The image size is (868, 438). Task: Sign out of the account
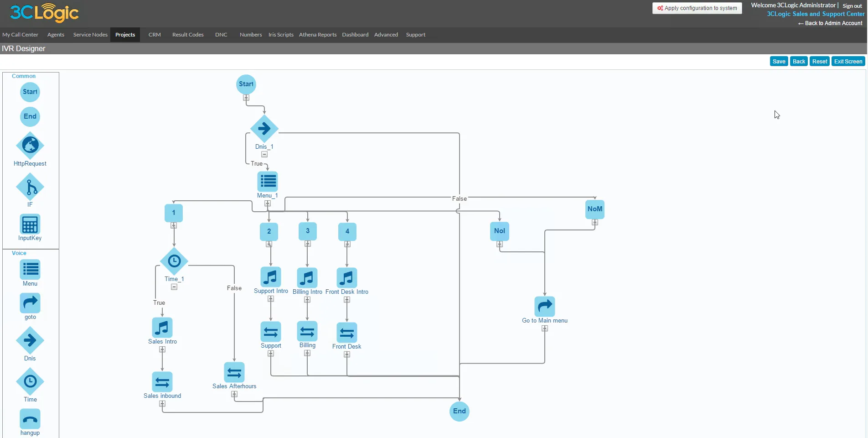[852, 6]
